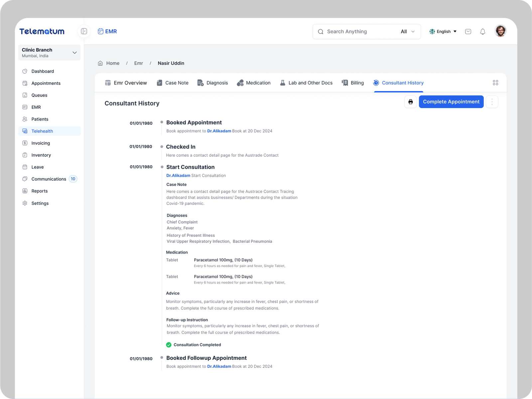Click Dr.Alikadam link under Booked Appointment
The image size is (532, 399).
coord(219,131)
